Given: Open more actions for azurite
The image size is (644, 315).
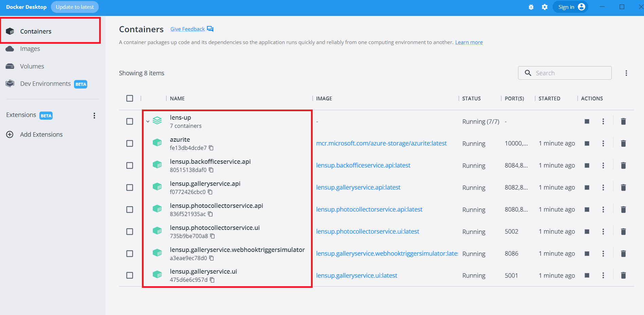Looking at the screenshot, I should pyautogui.click(x=603, y=143).
